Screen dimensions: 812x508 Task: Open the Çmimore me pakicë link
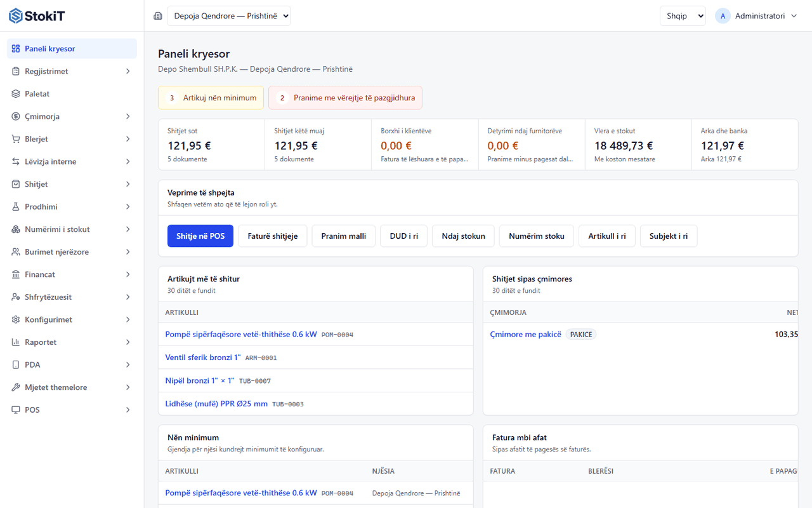(526, 335)
